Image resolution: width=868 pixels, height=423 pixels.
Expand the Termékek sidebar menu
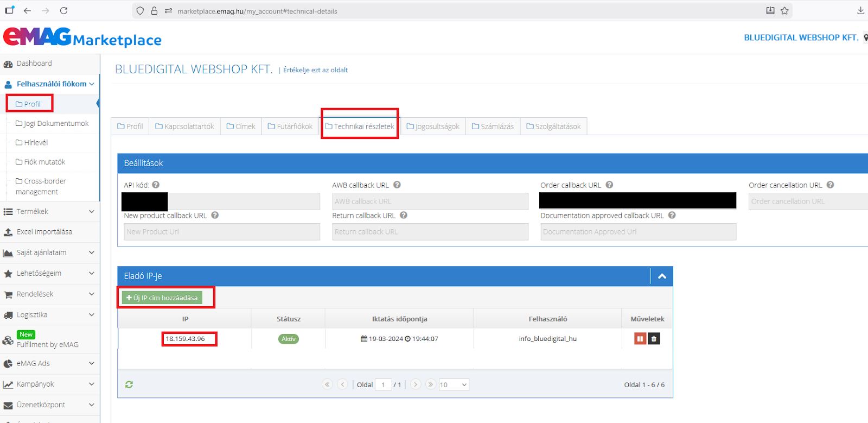pos(50,211)
